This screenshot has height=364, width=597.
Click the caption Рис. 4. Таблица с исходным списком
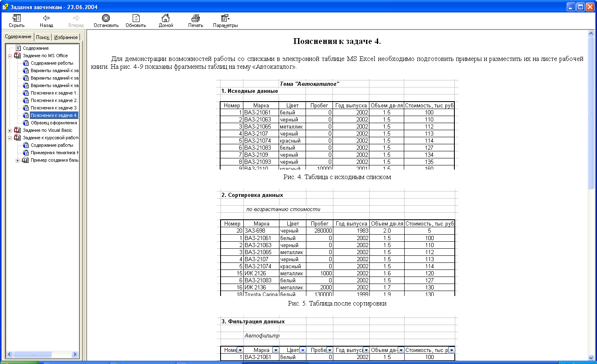337,177
